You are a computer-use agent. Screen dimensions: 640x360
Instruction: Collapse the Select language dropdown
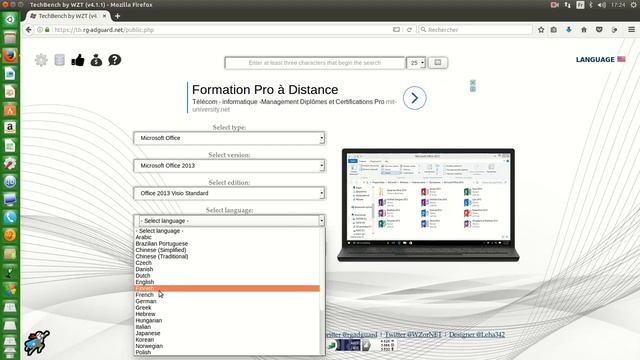coord(229,221)
